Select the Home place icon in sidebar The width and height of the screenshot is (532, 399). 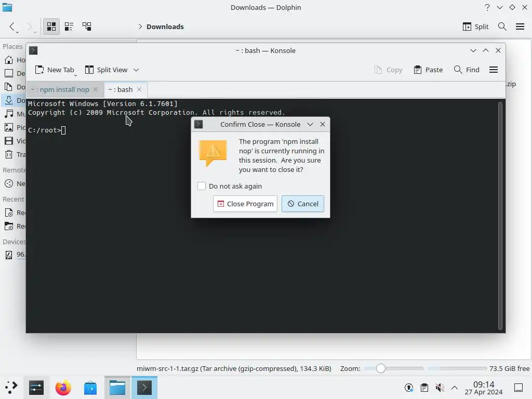coord(9,60)
